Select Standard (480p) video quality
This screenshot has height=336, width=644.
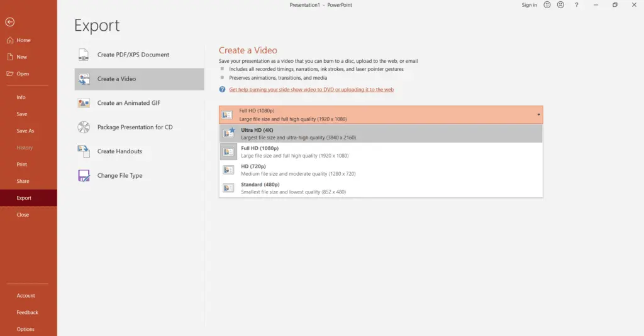point(380,188)
